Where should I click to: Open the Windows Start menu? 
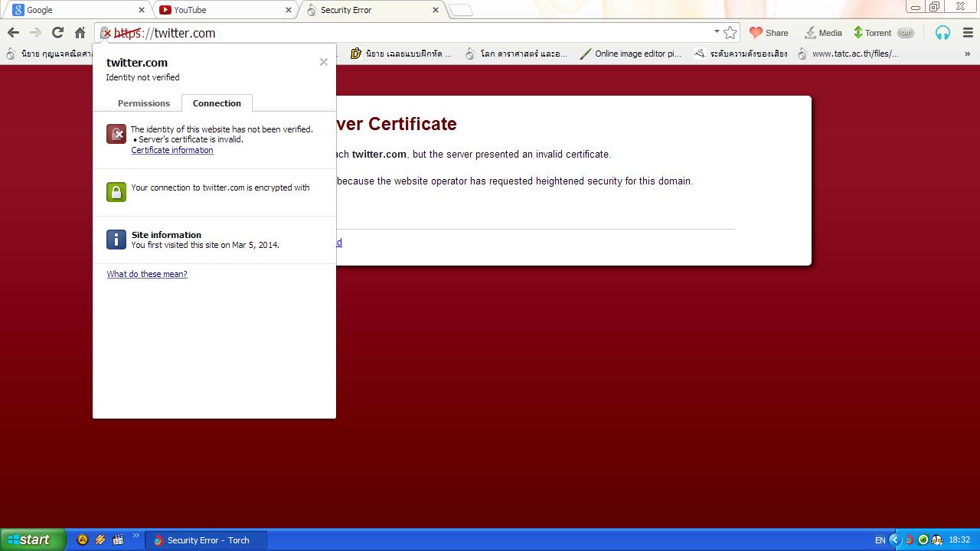click(x=29, y=540)
